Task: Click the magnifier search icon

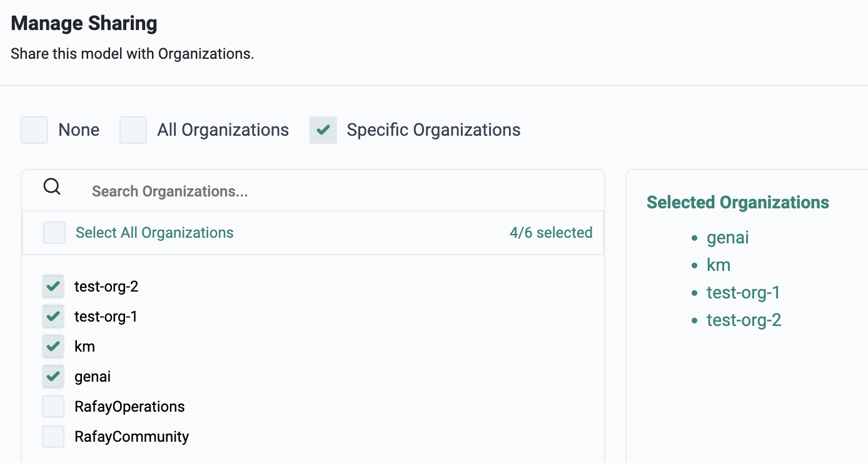Action: click(52, 187)
